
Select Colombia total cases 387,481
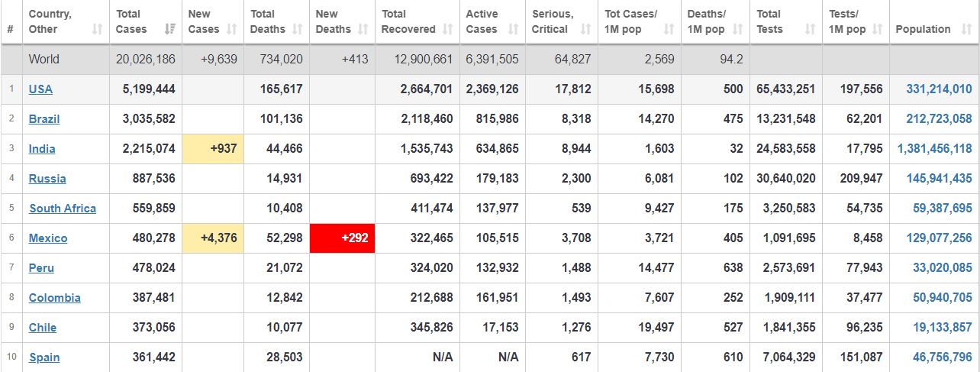coord(153,297)
